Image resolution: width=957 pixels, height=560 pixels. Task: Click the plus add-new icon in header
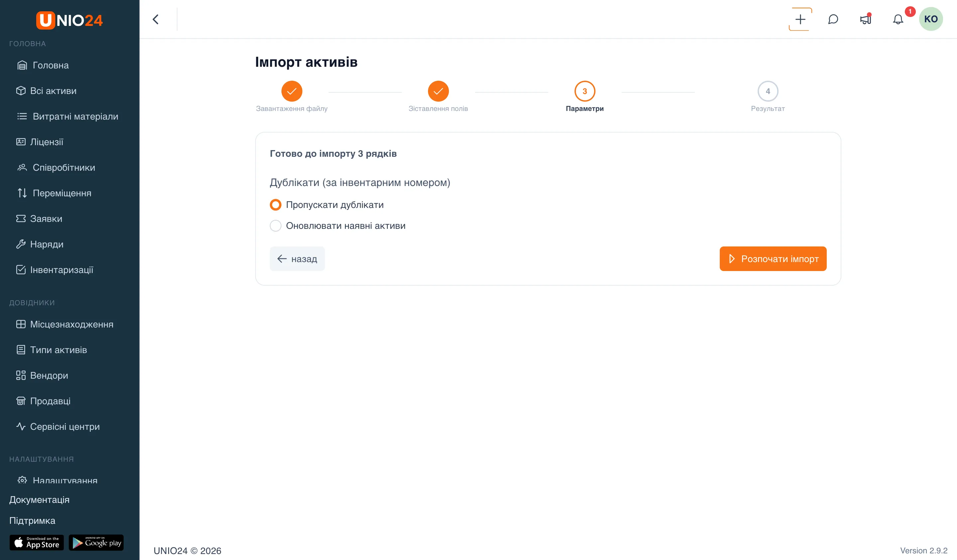click(800, 19)
